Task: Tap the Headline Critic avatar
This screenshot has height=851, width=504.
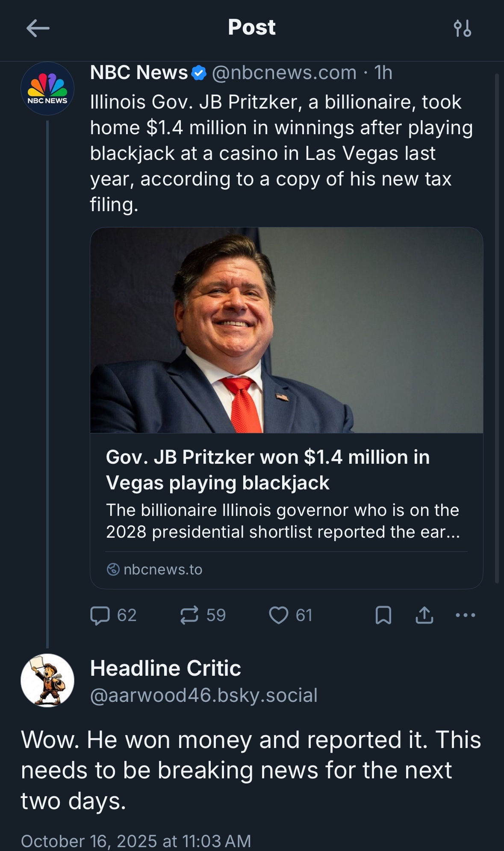Action: click(x=47, y=680)
